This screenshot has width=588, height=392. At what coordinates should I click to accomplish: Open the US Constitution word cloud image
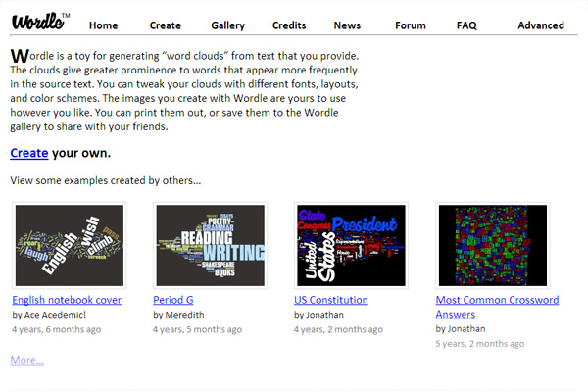[352, 245]
